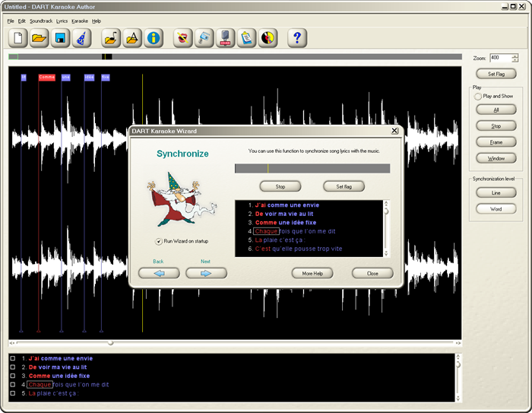Image resolution: width=532 pixels, height=413 pixels.
Task: Click the crossed-out lips toolbar icon
Action: coord(182,37)
